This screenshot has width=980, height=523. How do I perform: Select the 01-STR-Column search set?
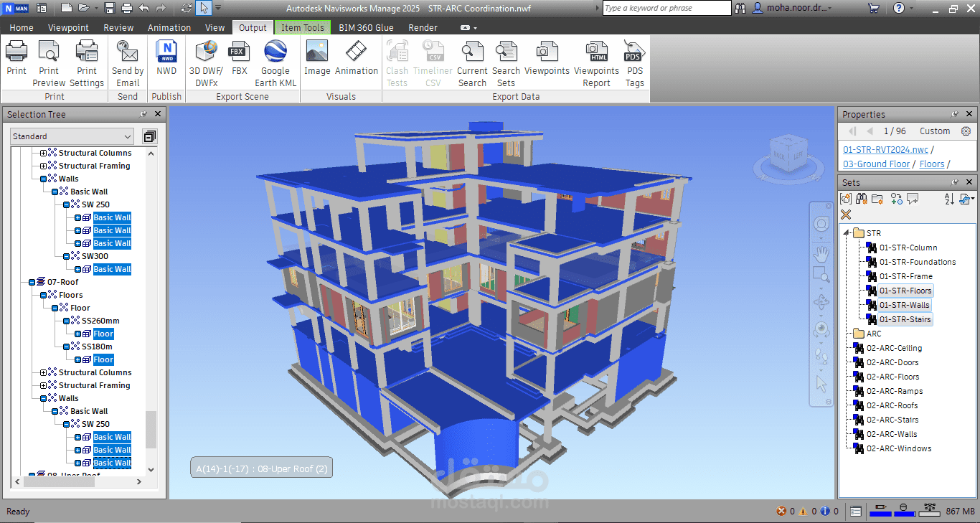pyautogui.click(x=908, y=248)
